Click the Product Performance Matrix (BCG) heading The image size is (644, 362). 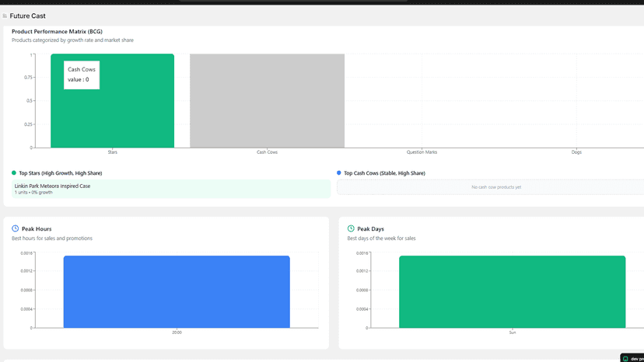click(x=57, y=31)
